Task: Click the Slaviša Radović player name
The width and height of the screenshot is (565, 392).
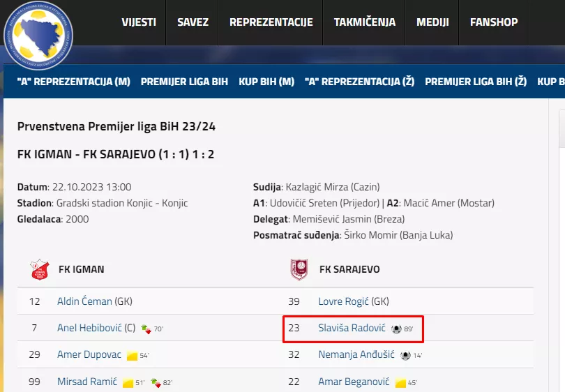Action: tap(352, 328)
